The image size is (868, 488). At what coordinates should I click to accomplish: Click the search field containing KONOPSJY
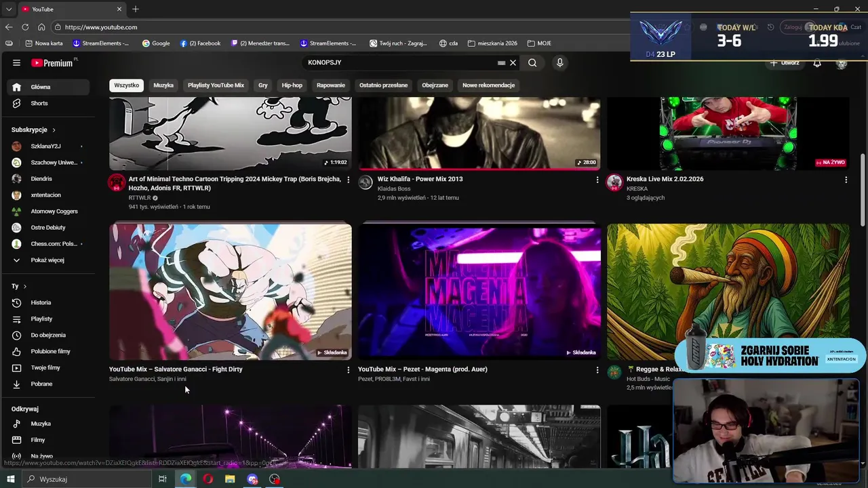point(400,62)
